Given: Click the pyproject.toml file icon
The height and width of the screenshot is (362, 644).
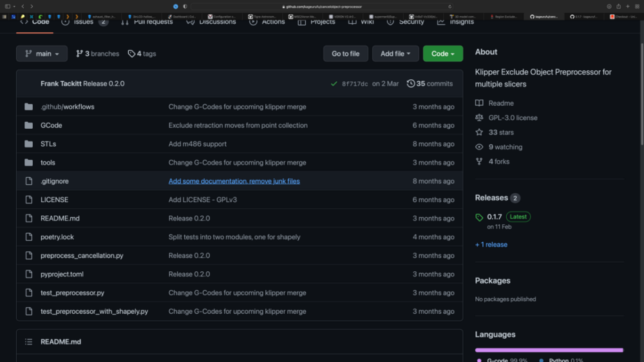Looking at the screenshot, I should 29,274.
